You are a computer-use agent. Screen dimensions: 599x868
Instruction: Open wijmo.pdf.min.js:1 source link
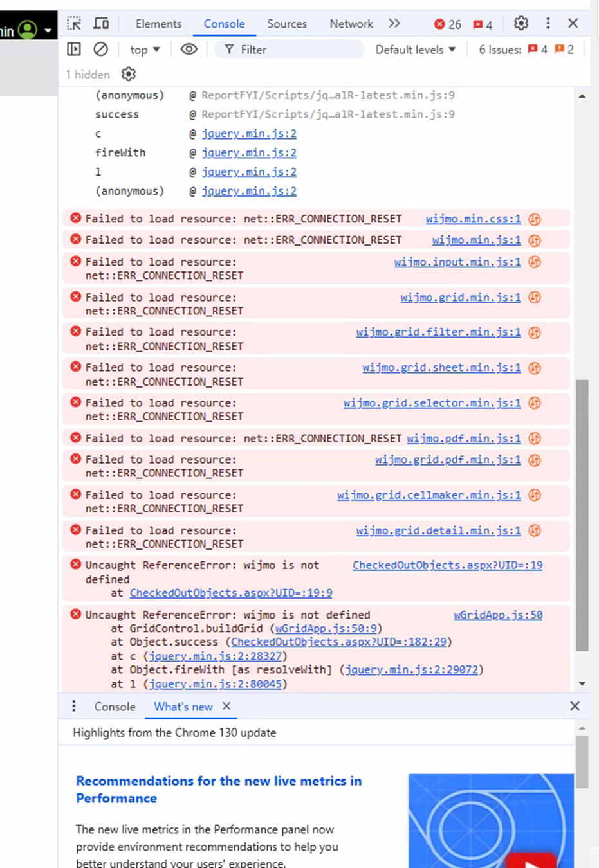pyautogui.click(x=464, y=439)
